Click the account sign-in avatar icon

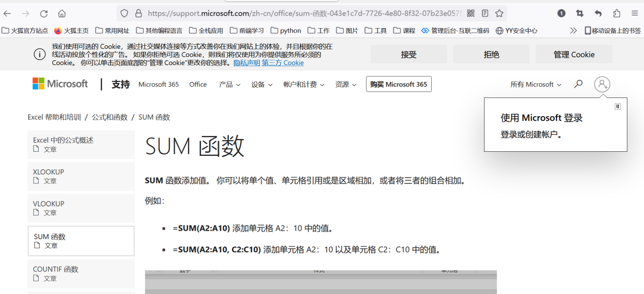[x=602, y=84]
